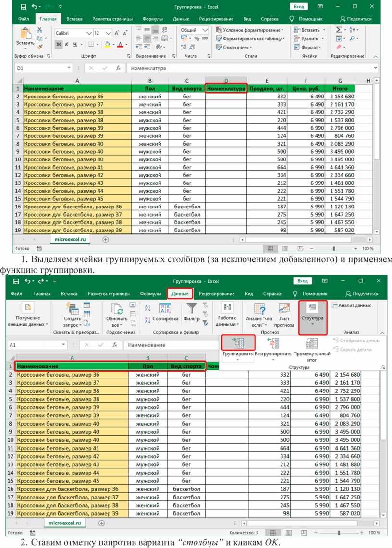Click the Условное форматирование icon
The height and width of the screenshot is (548, 392).
pyautogui.click(x=219, y=30)
